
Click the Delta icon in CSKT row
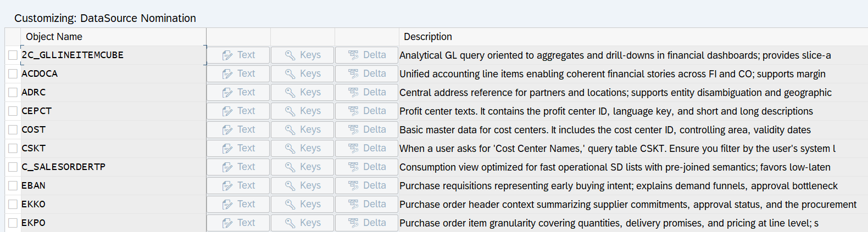pos(353,149)
